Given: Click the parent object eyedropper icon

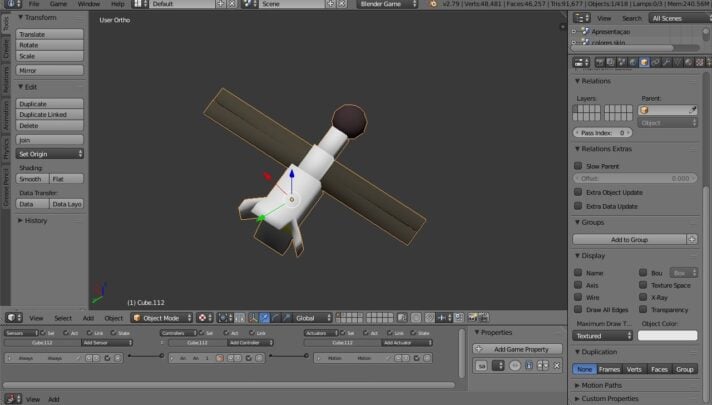Looking at the screenshot, I should (691, 110).
